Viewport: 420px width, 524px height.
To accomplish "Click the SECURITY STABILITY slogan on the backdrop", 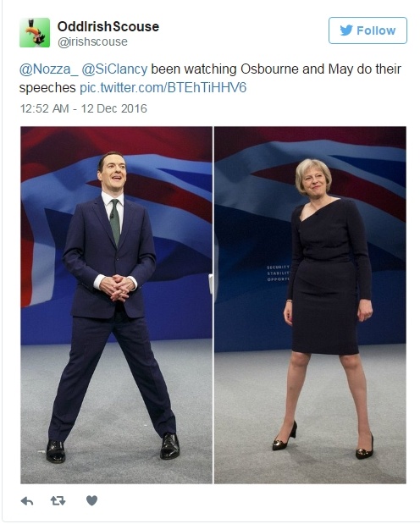I will coord(279,273).
